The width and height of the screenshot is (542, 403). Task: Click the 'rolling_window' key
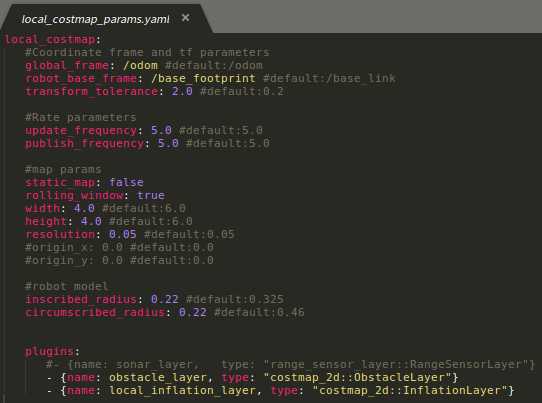74,195
